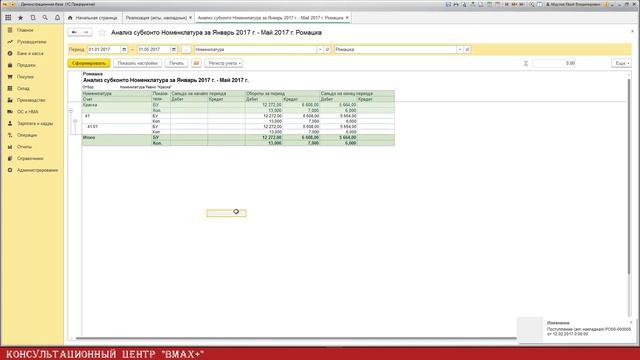Click the Обороты за период header
The image size is (640, 360).
266,93
